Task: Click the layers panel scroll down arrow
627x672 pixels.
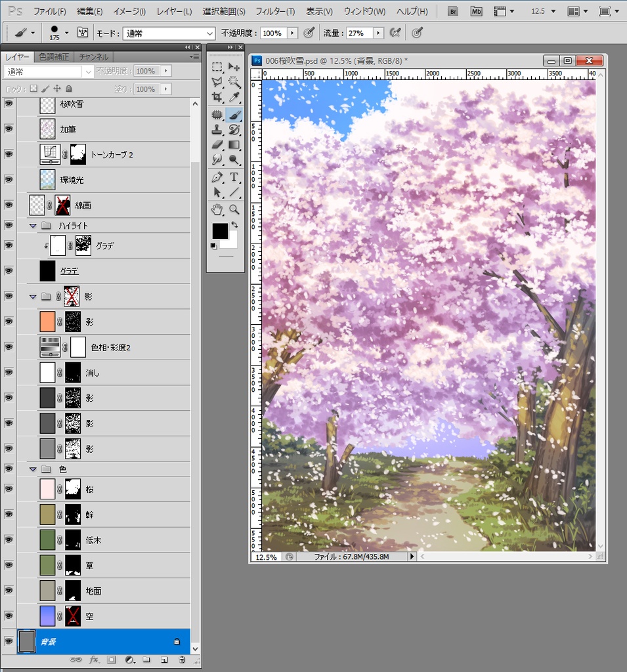Action: (195, 649)
